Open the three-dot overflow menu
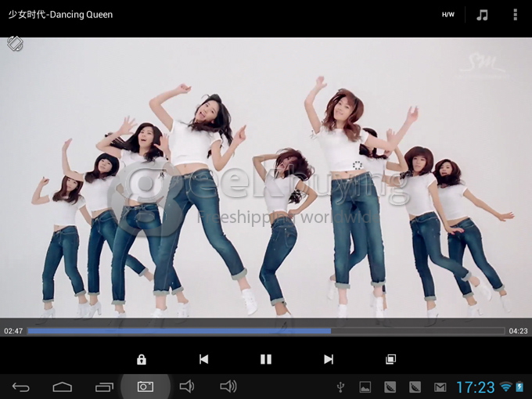Screen dimensions: 532x399 point(515,15)
